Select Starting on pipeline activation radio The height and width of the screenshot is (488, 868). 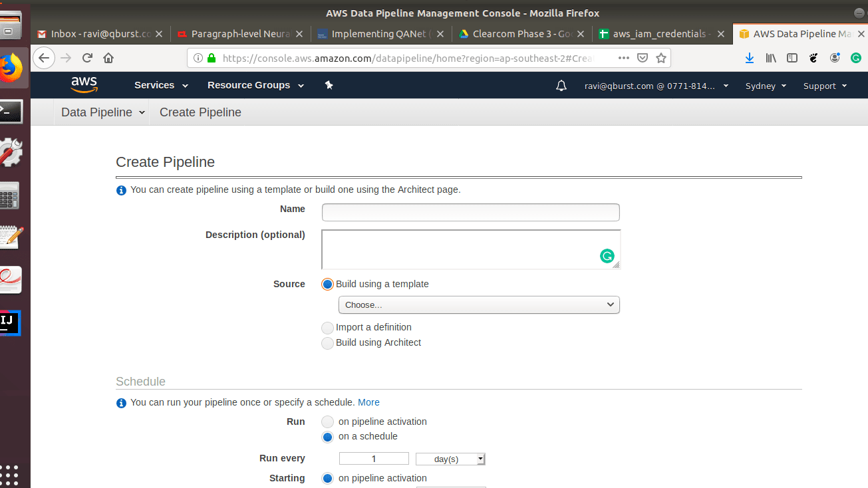[328, 478]
